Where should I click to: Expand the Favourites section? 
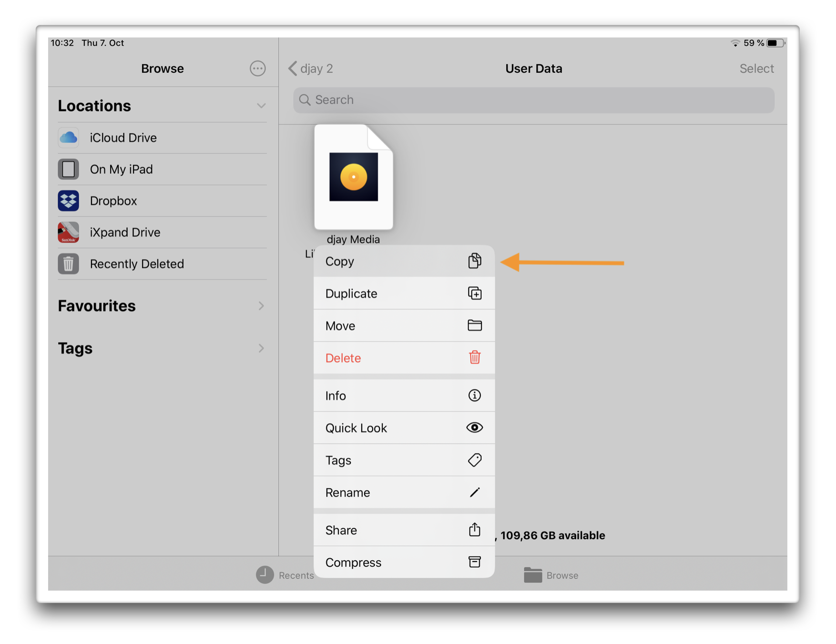coord(261,305)
